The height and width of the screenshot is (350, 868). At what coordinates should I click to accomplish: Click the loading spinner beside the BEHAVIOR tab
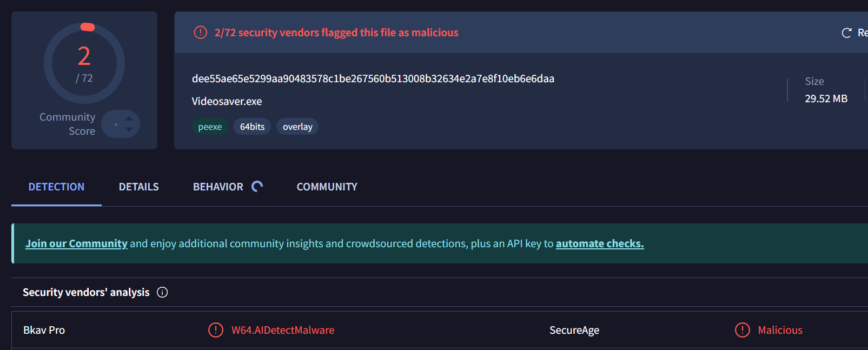pos(257,187)
